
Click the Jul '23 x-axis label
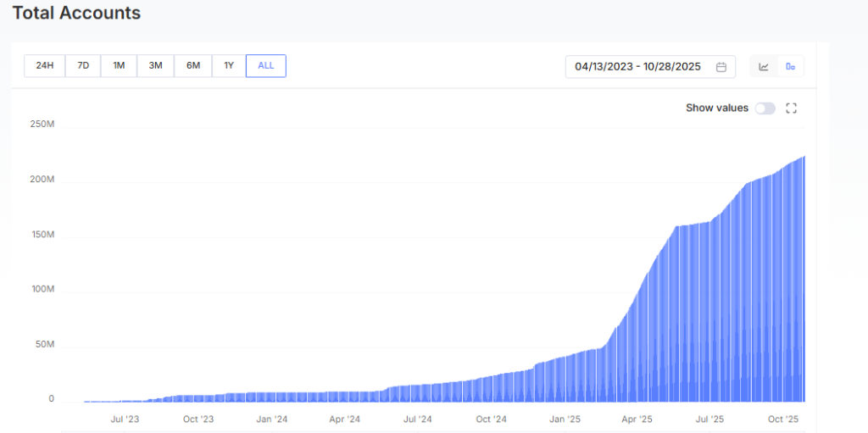click(x=125, y=419)
